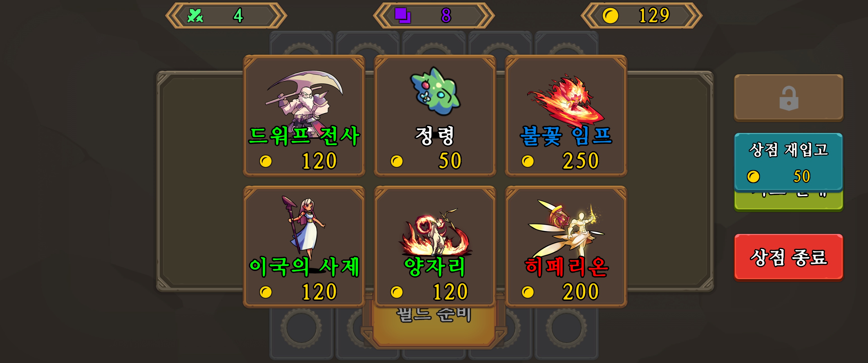Tap the purple stacked squares icon
Screen dimensions: 868x363
pos(403,15)
